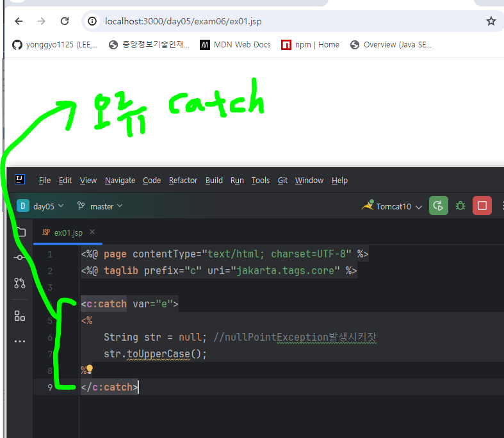The image size is (504, 438).
Task: Open the MDN Web Docs bookmark
Action: point(235,45)
